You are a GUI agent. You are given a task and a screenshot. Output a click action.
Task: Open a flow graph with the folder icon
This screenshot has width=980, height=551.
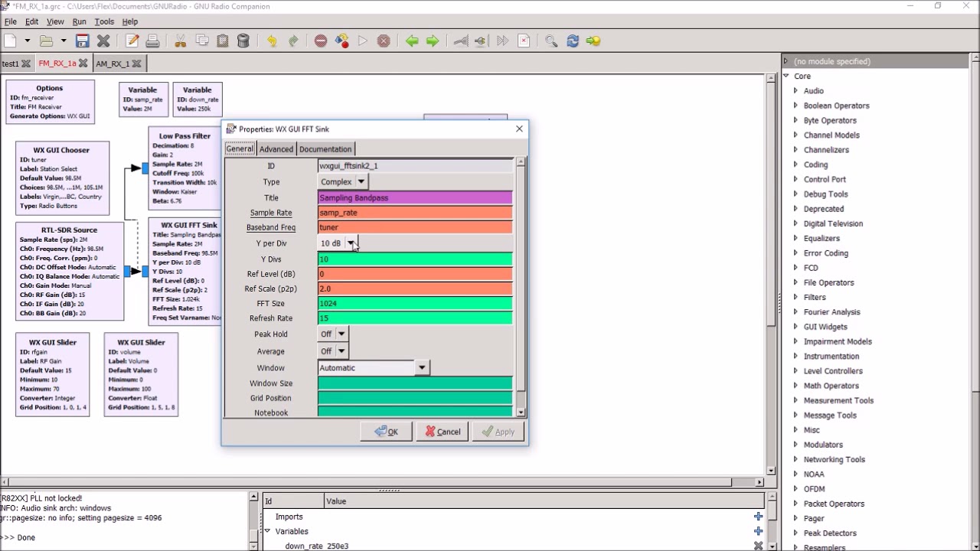[x=47, y=41]
